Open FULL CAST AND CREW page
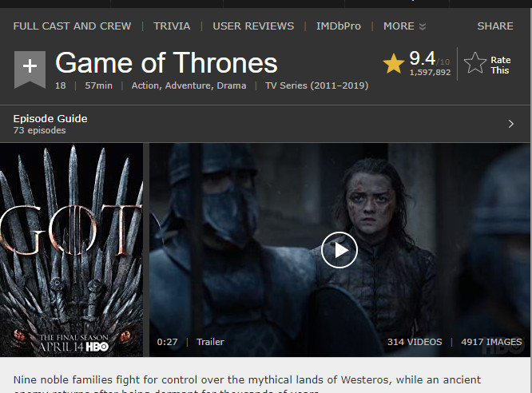This screenshot has width=532, height=393. pos(72,26)
